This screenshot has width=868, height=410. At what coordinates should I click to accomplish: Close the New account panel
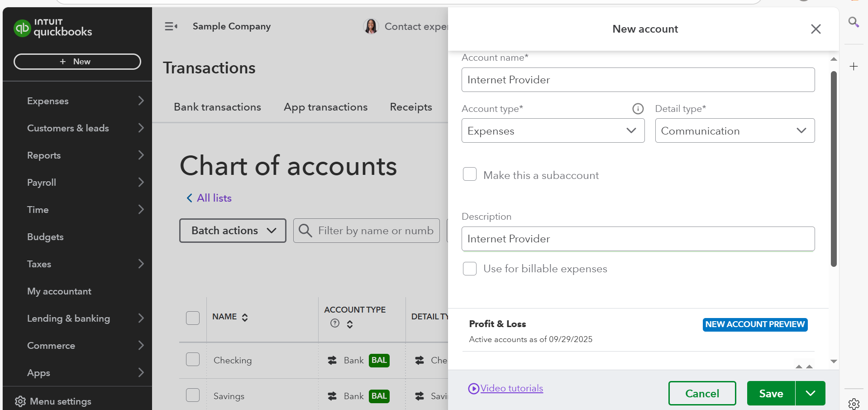click(x=816, y=29)
